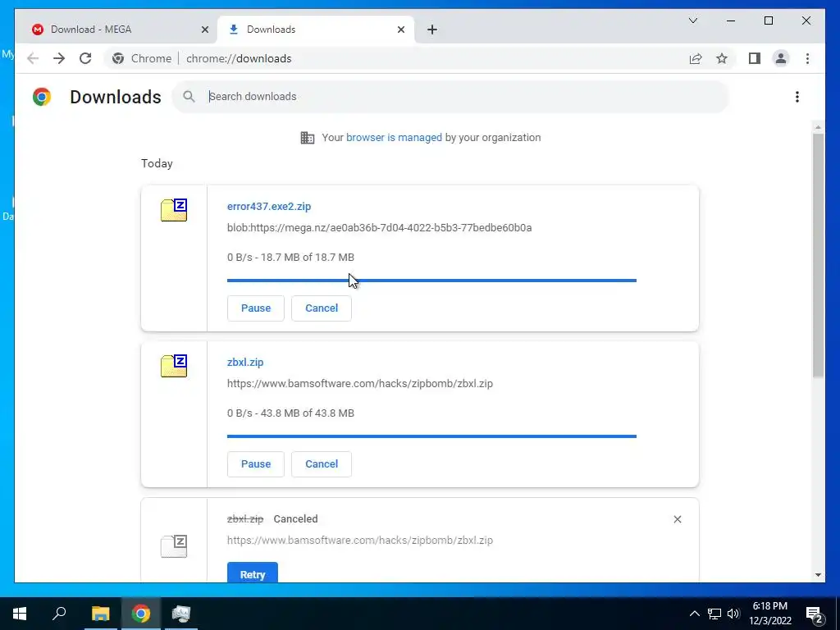
Task: Click the taskbar clock showing 6:18 PM
Action: [769, 614]
